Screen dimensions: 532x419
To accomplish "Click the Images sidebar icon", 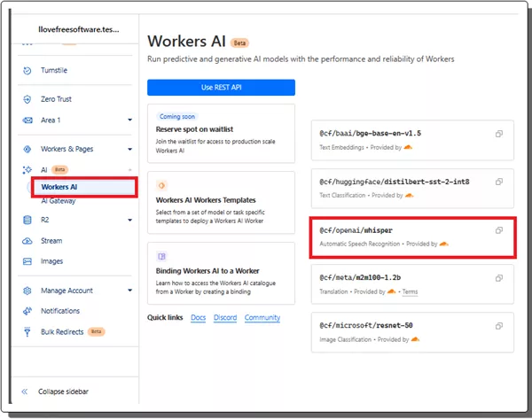I will click(27, 261).
